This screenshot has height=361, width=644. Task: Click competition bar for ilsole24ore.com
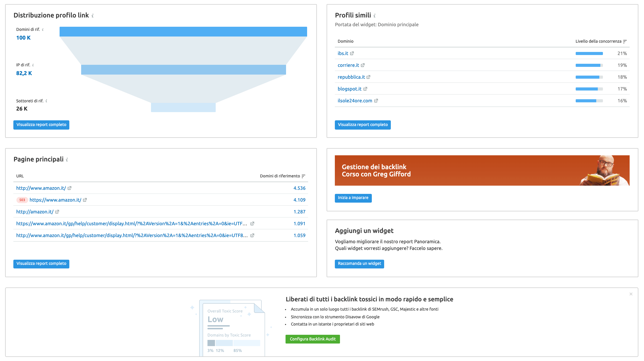589,101
